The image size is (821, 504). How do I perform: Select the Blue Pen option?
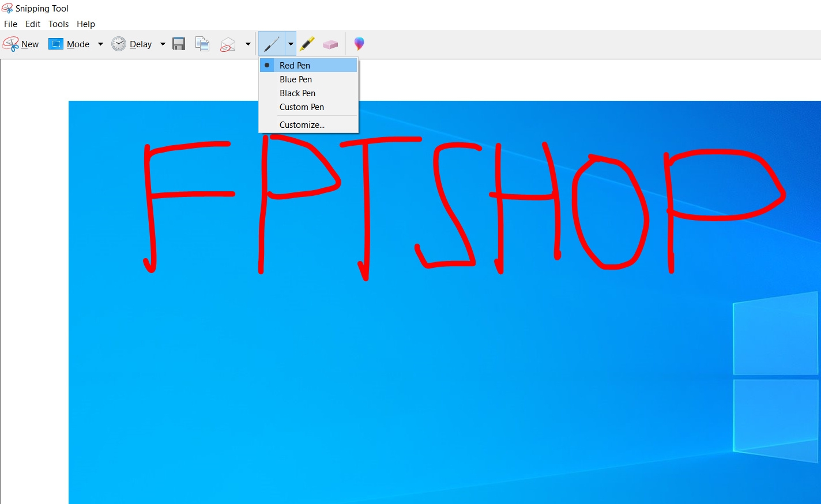coord(295,79)
